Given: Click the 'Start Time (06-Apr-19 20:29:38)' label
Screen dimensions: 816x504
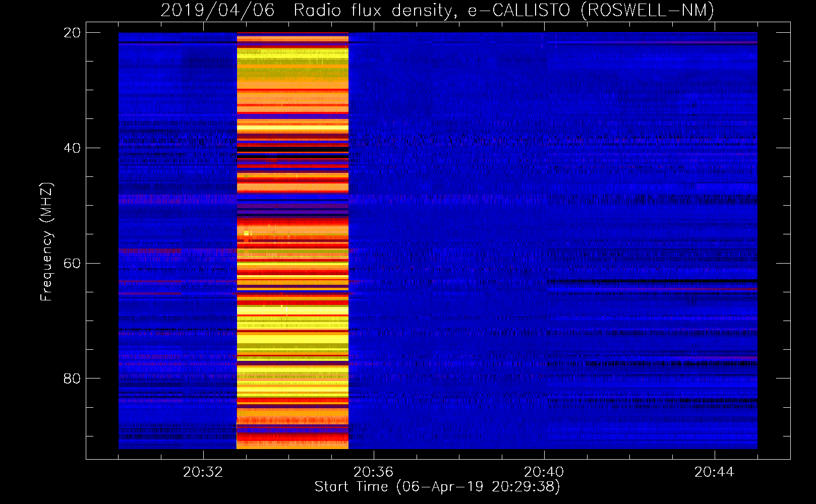Looking at the screenshot, I should [x=437, y=487].
